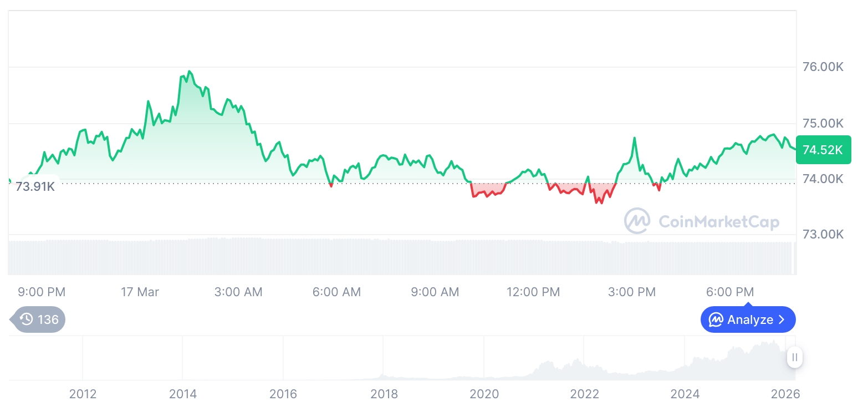Select the 2022 mark on the range navigator
Screen dimensions: 868x406
[x=585, y=394]
